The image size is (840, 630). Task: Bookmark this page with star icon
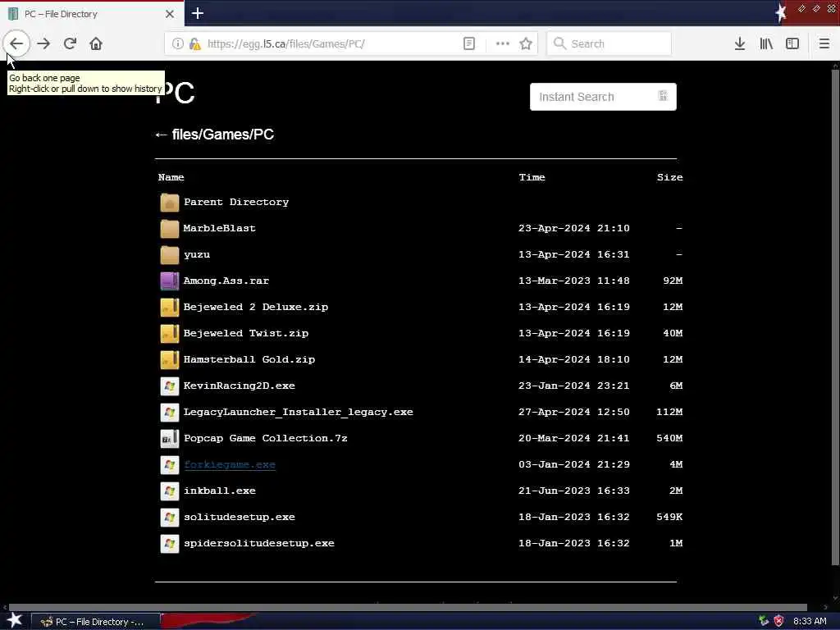coord(526,44)
